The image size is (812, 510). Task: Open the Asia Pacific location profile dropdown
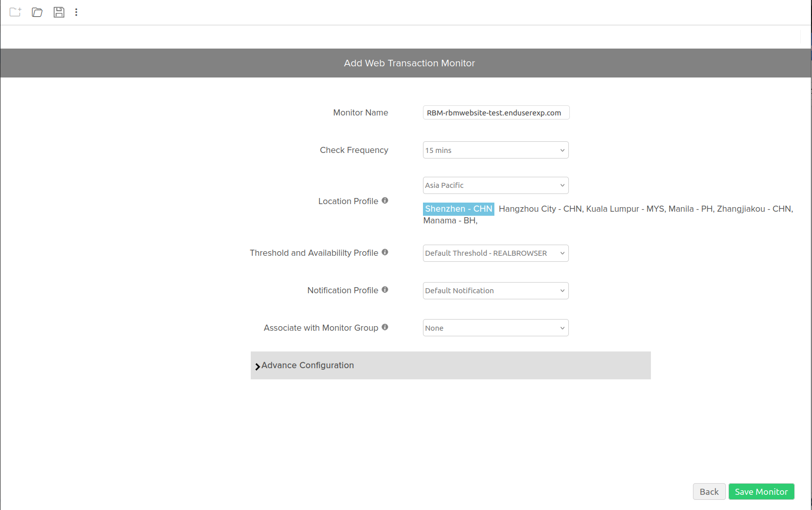pyautogui.click(x=495, y=185)
